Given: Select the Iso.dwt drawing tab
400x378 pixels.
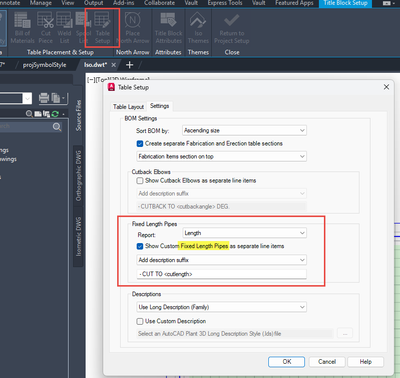Looking at the screenshot, I should click(95, 65).
